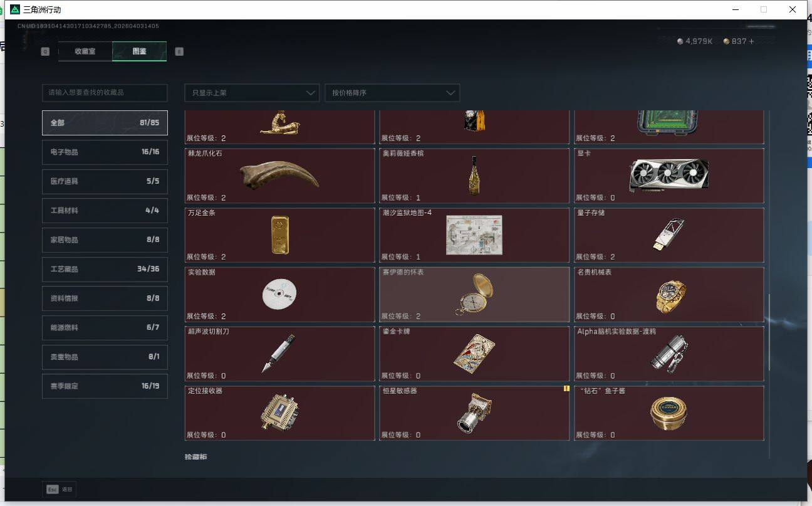Select the 量子存储 storage drive item
The height and width of the screenshot is (506, 812).
tap(669, 235)
